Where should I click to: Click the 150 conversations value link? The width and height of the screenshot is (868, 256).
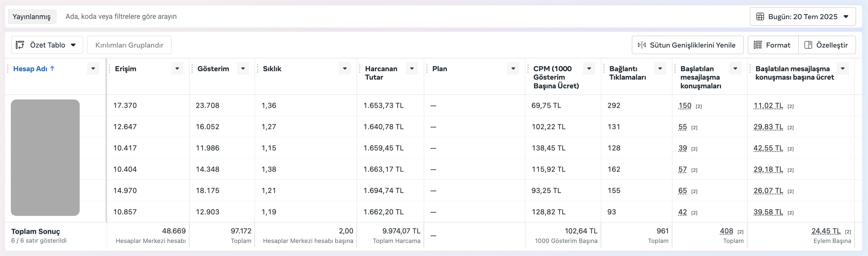point(685,105)
